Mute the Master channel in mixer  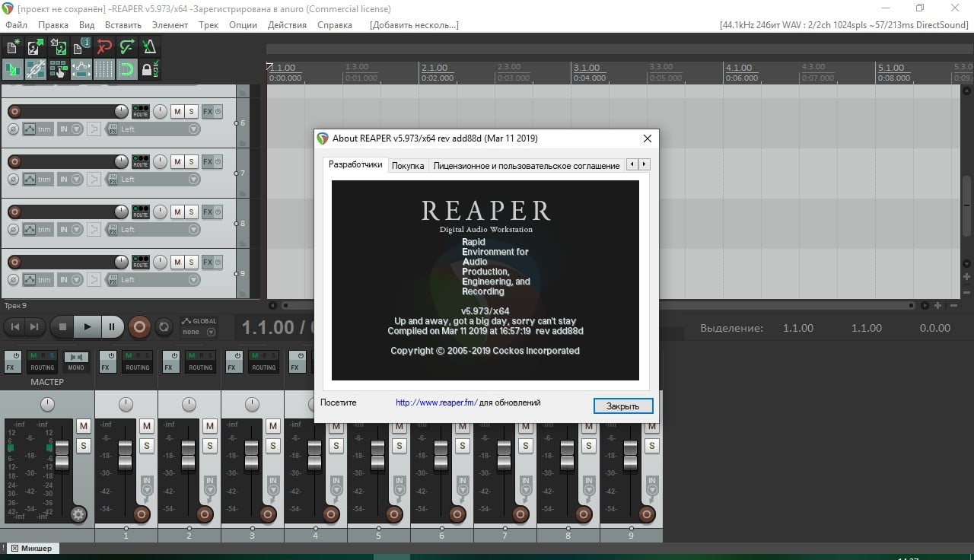point(84,426)
